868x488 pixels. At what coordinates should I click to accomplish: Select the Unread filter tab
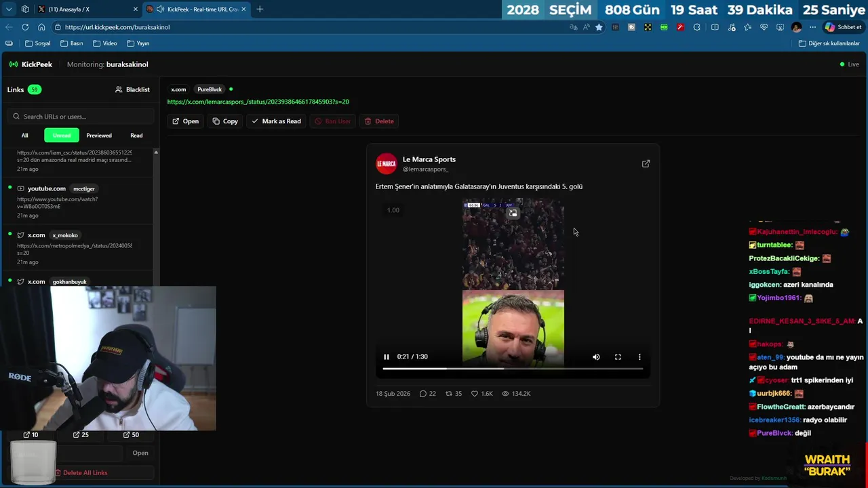coord(62,136)
